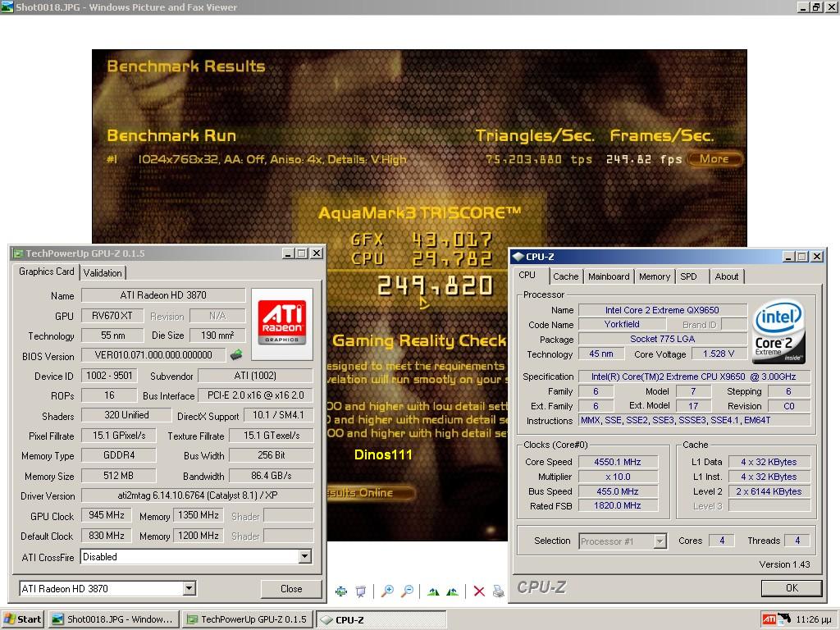The width and height of the screenshot is (840, 630).
Task: Rotate the picture clockwise
Action: pyautogui.click(x=433, y=591)
